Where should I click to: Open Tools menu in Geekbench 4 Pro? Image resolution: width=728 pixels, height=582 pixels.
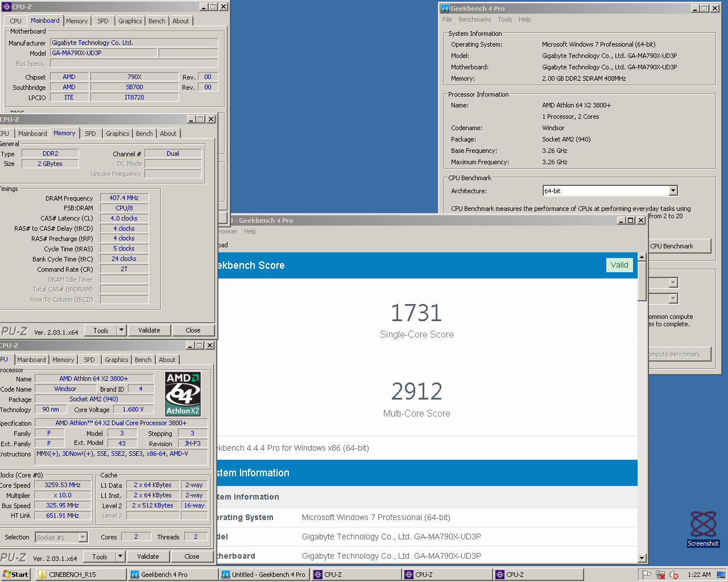point(505,19)
